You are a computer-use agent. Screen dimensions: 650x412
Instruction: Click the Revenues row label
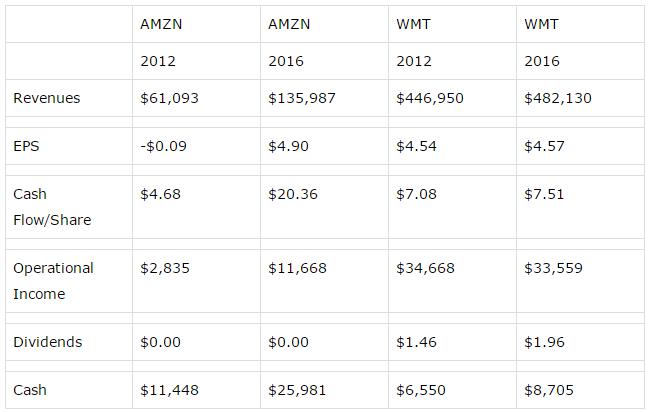[46, 98]
